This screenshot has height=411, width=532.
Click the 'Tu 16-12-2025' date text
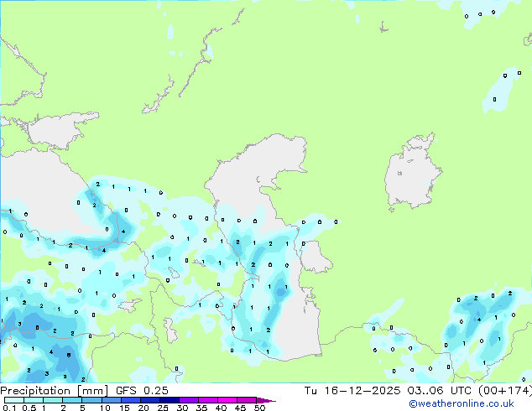[352, 391]
